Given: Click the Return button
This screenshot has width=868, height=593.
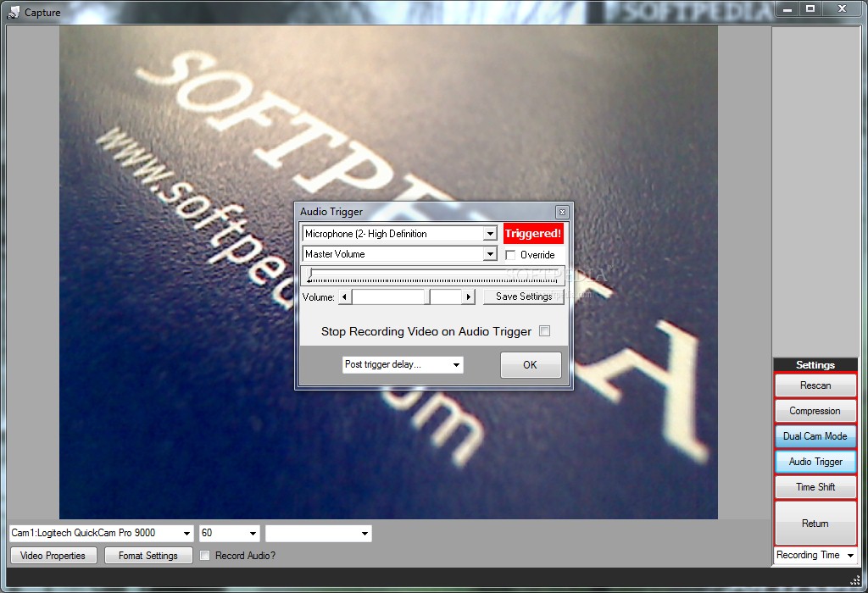Looking at the screenshot, I should coord(815,524).
